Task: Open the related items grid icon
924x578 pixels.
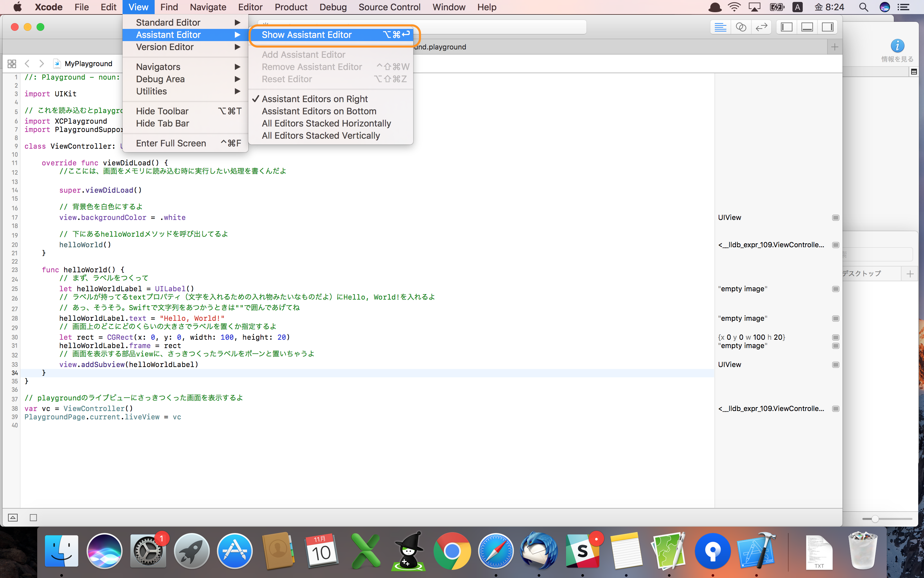Action: click(12, 64)
